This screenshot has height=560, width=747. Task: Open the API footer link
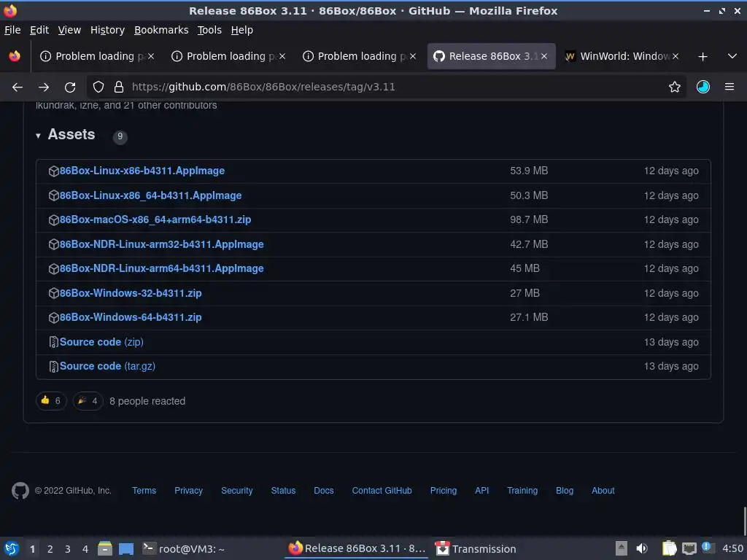481,491
